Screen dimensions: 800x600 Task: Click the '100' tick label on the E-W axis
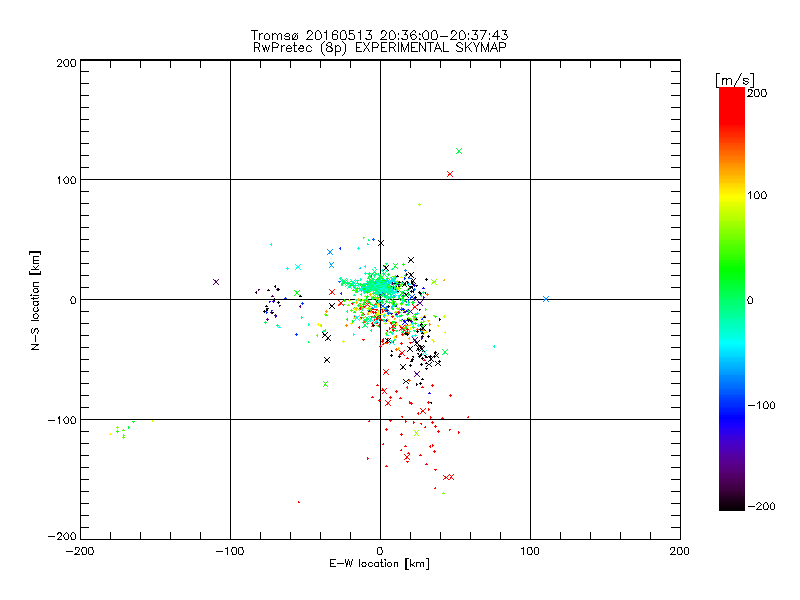click(x=530, y=552)
